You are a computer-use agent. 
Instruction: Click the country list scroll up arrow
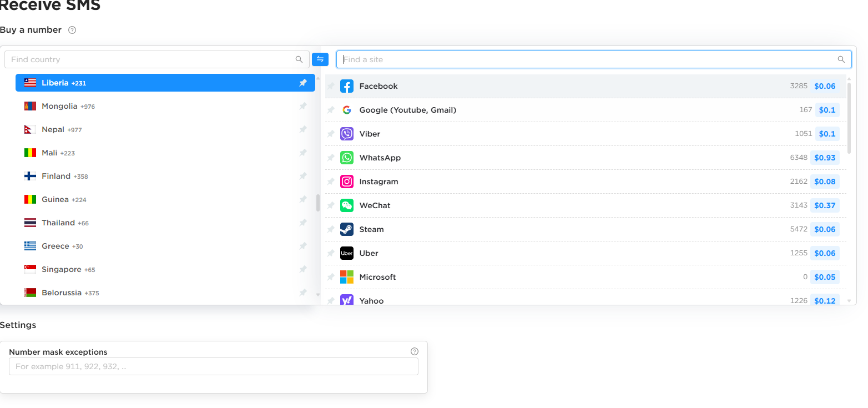click(318, 77)
